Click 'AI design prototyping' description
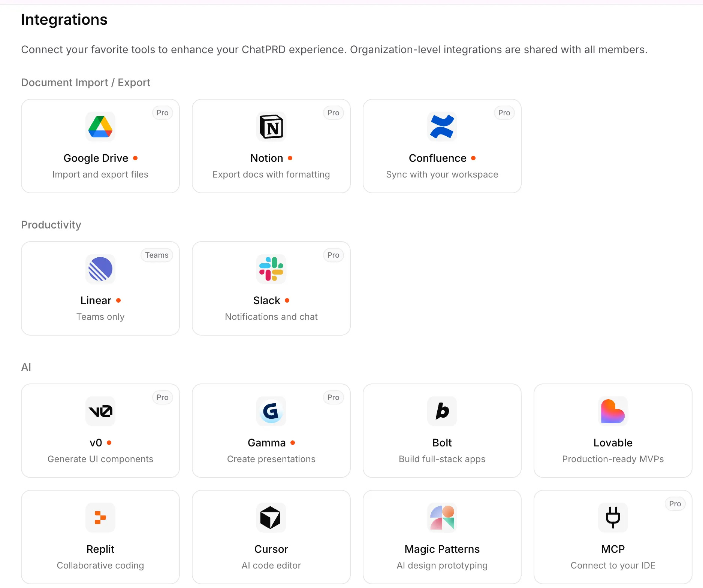 (442, 566)
